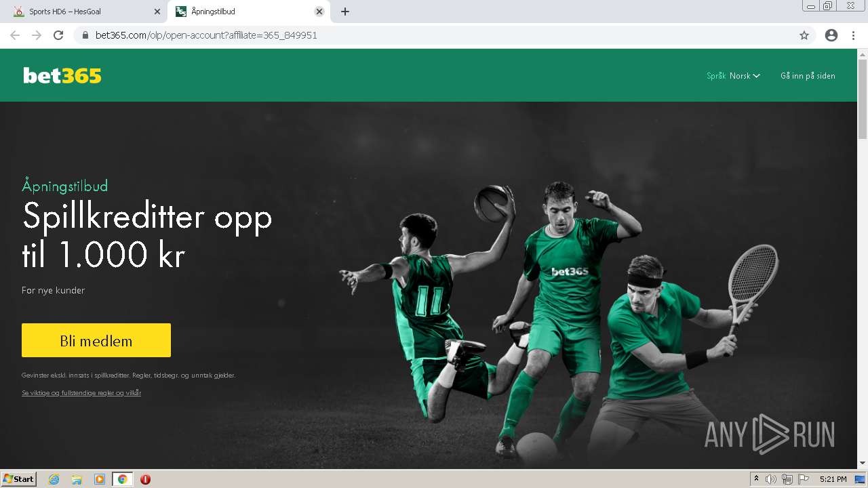Open Windows Explorer folder icon in taskbar

click(x=77, y=479)
